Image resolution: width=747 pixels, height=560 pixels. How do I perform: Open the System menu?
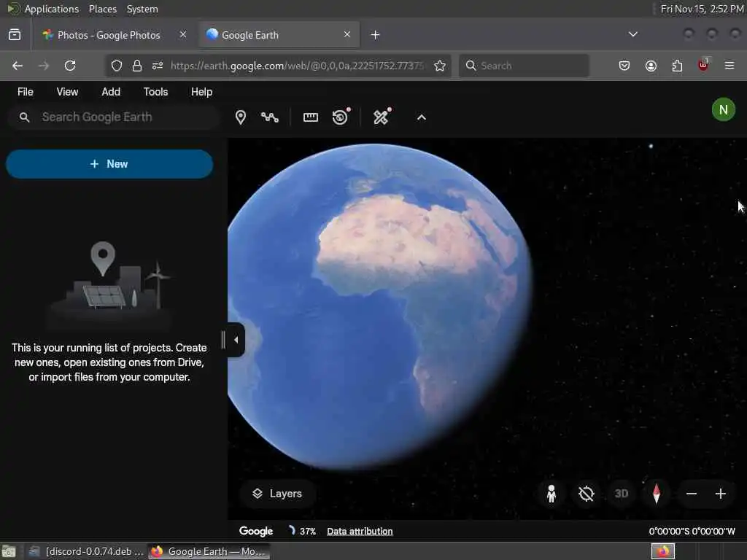point(142,9)
